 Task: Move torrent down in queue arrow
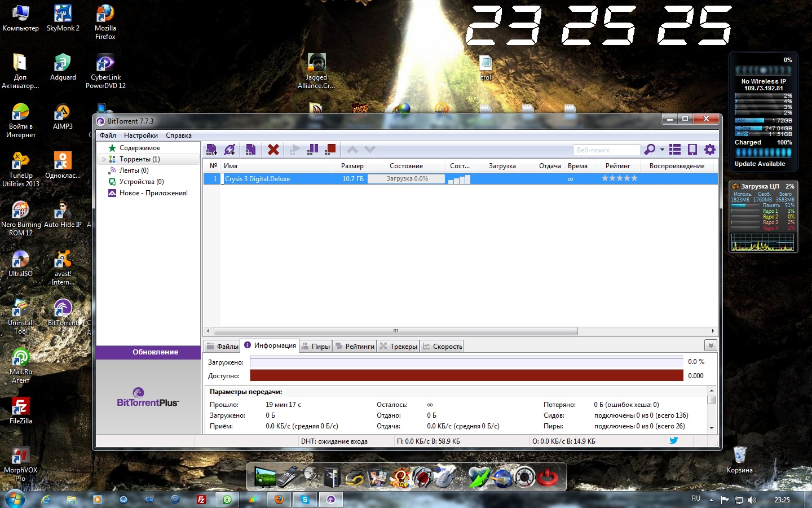click(x=370, y=150)
